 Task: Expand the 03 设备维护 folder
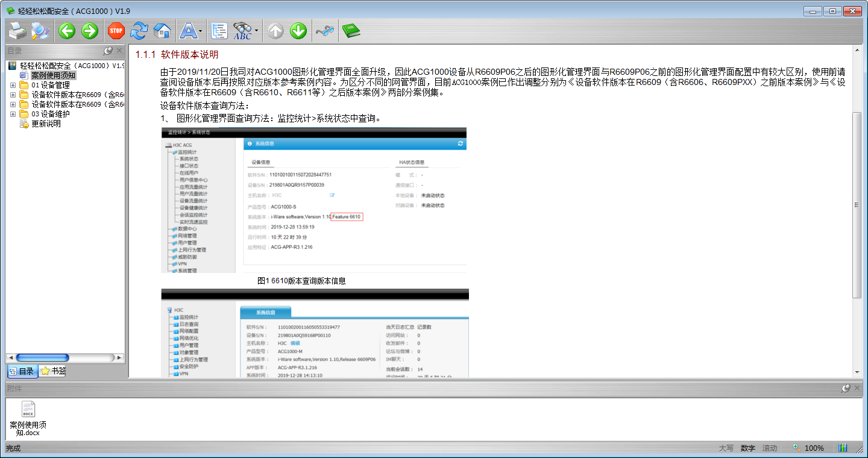[x=13, y=114]
